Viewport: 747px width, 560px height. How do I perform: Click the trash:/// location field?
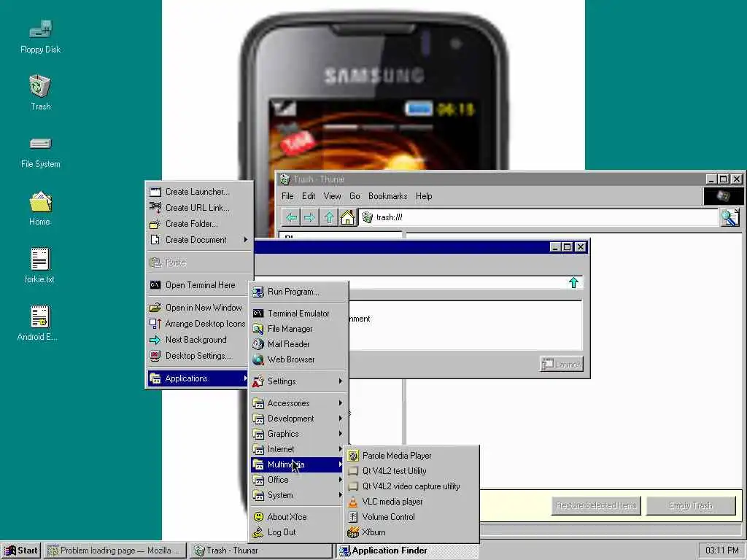pos(538,217)
